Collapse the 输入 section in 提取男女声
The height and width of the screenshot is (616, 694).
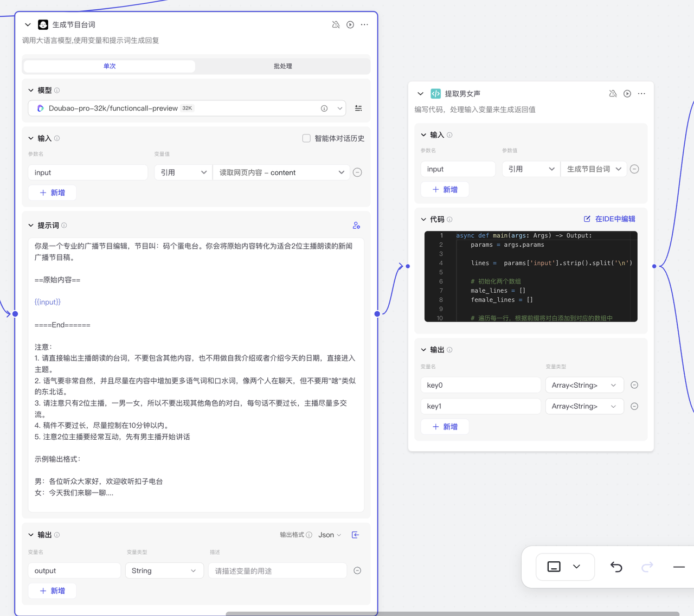(x=423, y=135)
